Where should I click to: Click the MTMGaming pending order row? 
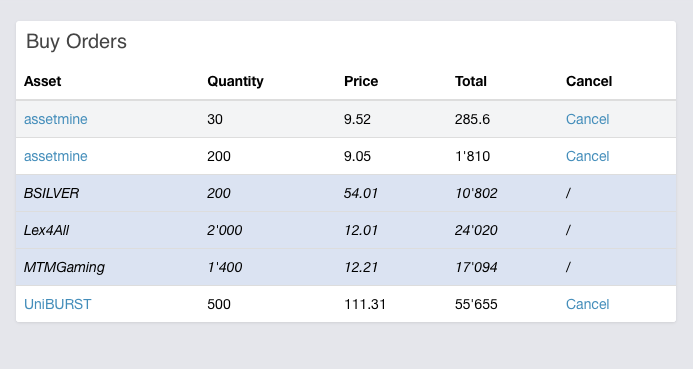(346, 267)
